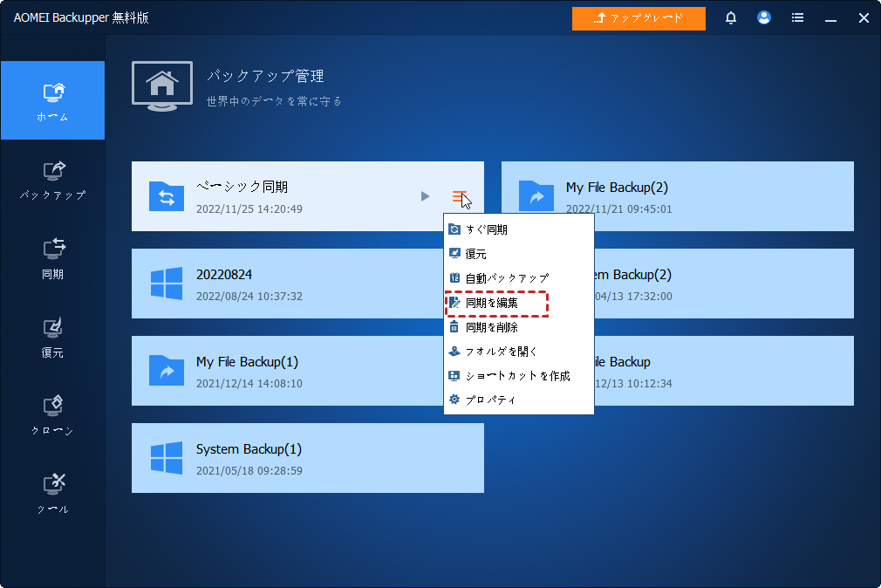Choose フォルダを開く in context menu
The image size is (881, 588).
[x=519, y=352]
